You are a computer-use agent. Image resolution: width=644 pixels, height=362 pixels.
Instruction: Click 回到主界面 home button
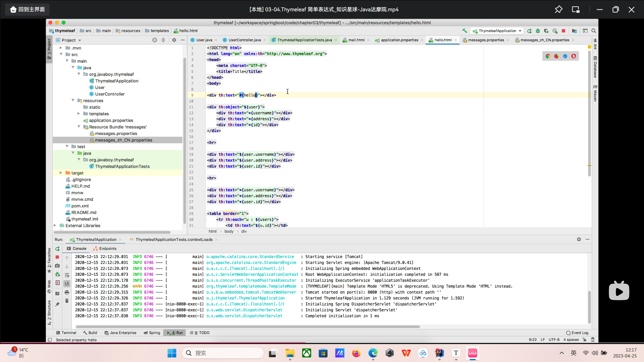point(27,10)
